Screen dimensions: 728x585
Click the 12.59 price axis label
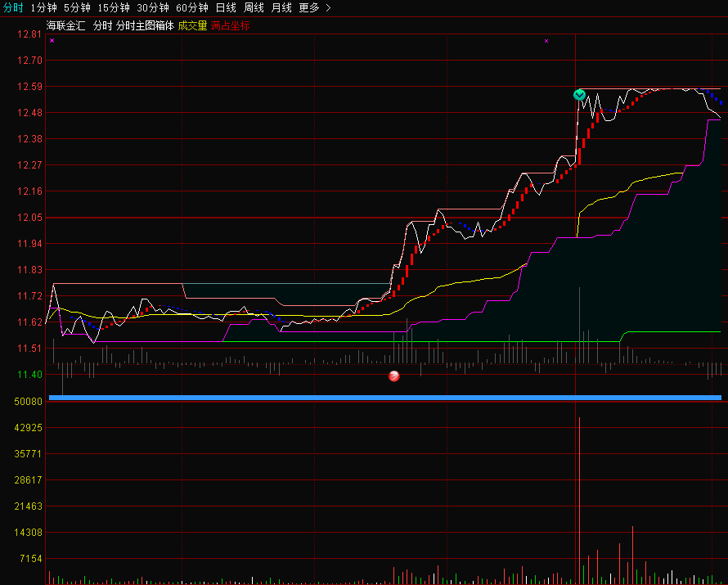tap(29, 87)
